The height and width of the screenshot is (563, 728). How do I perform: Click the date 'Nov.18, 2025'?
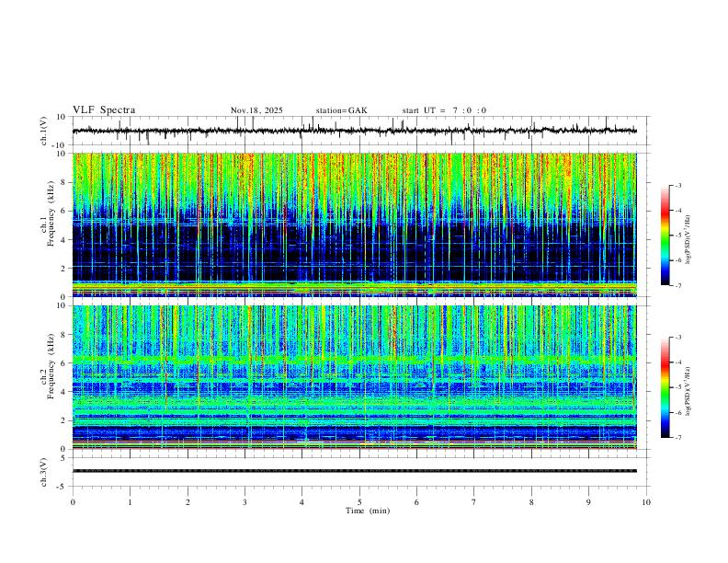pos(256,110)
